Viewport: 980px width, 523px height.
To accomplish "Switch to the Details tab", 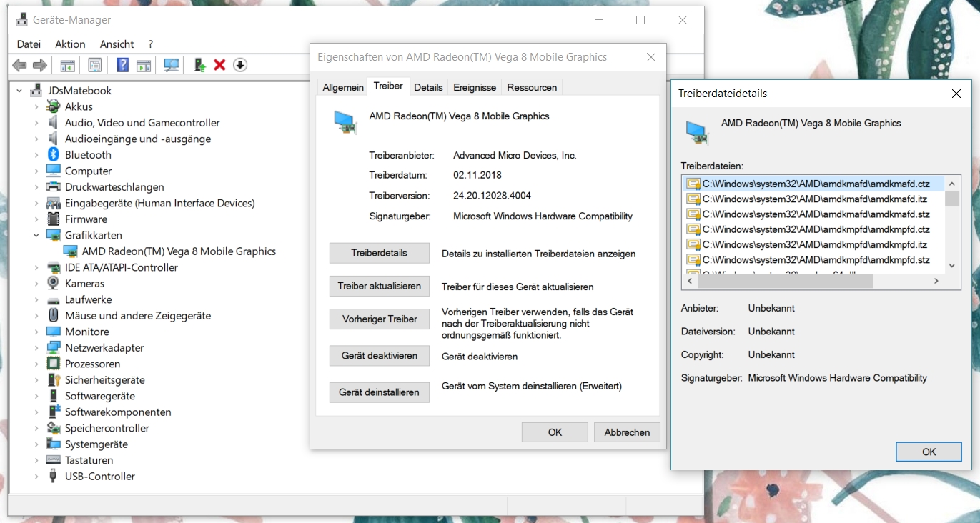I will 428,87.
